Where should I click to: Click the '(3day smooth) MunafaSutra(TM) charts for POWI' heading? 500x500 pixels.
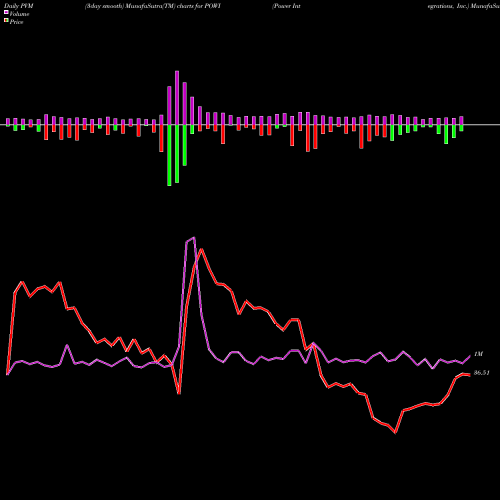click(x=153, y=6)
